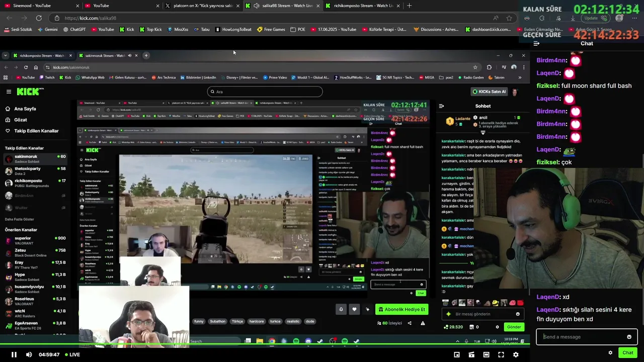Click the sparkle icon next to heart
Image resolution: width=644 pixels, height=362 pixels.
367,309
